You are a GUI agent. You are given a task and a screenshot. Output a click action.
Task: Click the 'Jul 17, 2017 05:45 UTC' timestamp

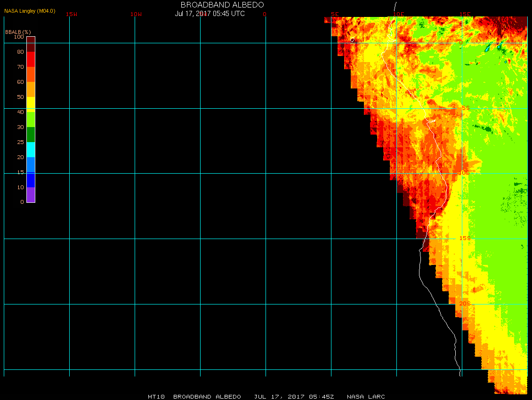210,14
